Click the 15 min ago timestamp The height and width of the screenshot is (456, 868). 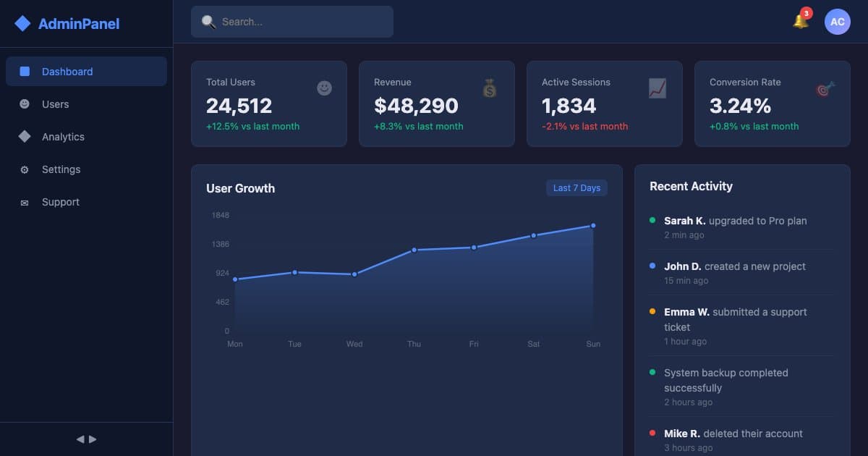point(686,281)
